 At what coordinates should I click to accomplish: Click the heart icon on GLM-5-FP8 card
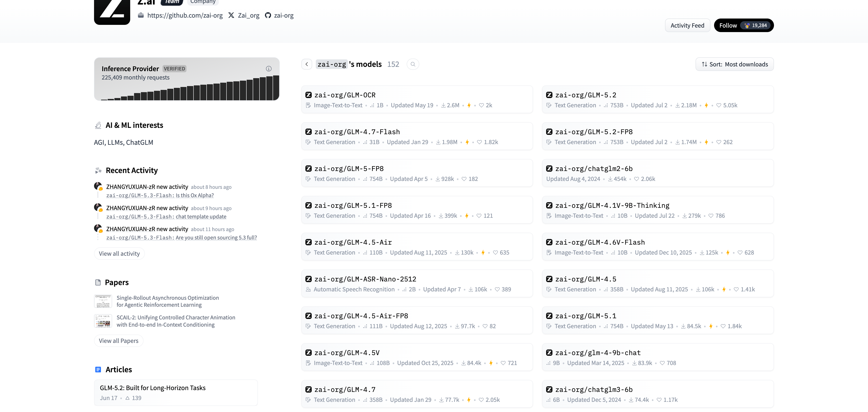tap(464, 179)
